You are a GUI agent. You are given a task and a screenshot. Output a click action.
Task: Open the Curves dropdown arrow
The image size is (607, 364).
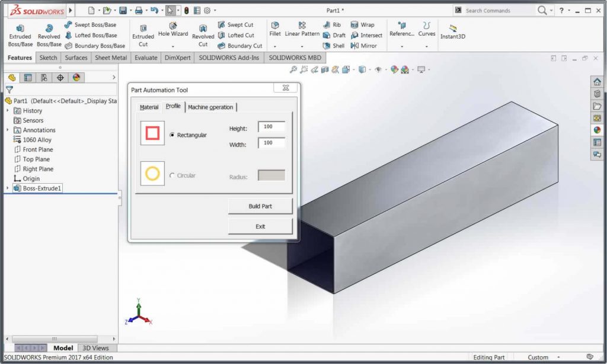pos(427,46)
